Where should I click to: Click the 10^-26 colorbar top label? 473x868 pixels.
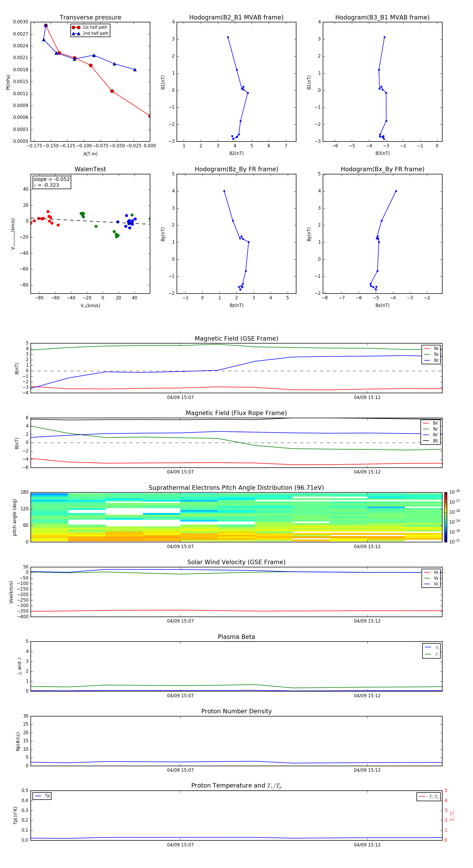coord(455,492)
